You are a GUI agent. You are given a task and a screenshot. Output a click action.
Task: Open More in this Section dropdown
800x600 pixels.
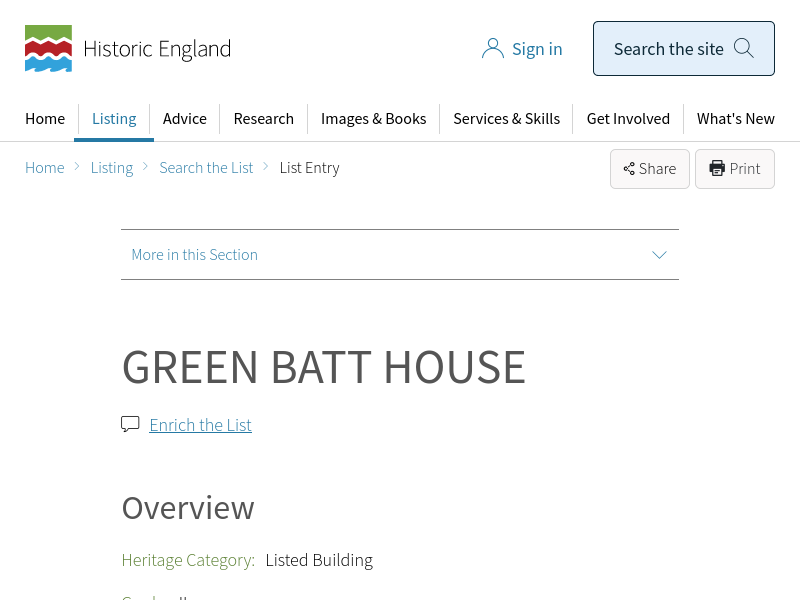point(195,255)
